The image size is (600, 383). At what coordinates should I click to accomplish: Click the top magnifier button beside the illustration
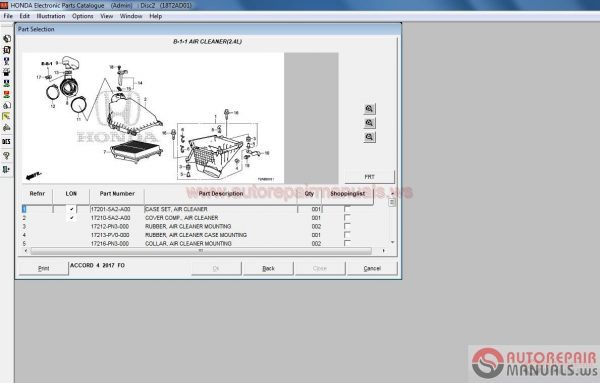click(369, 109)
